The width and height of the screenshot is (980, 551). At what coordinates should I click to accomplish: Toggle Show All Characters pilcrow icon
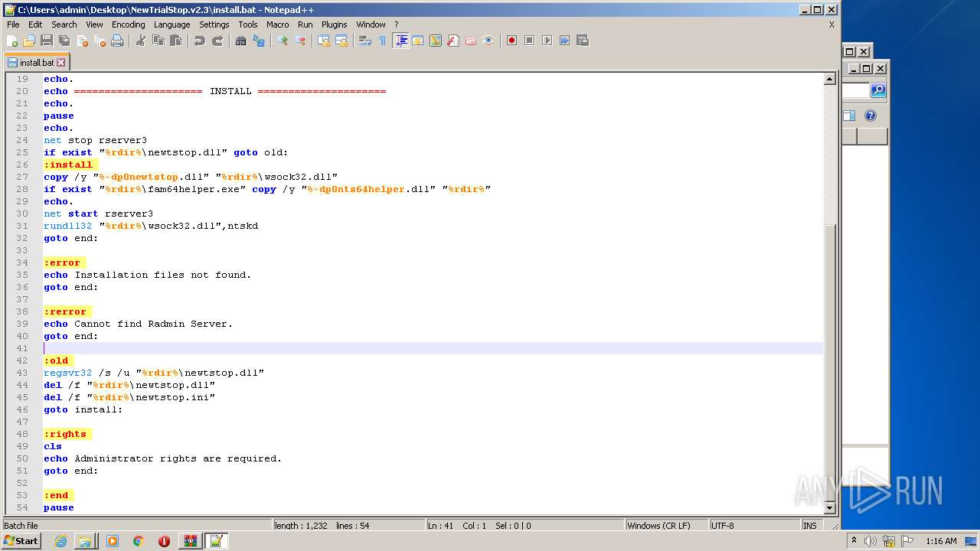pos(383,41)
